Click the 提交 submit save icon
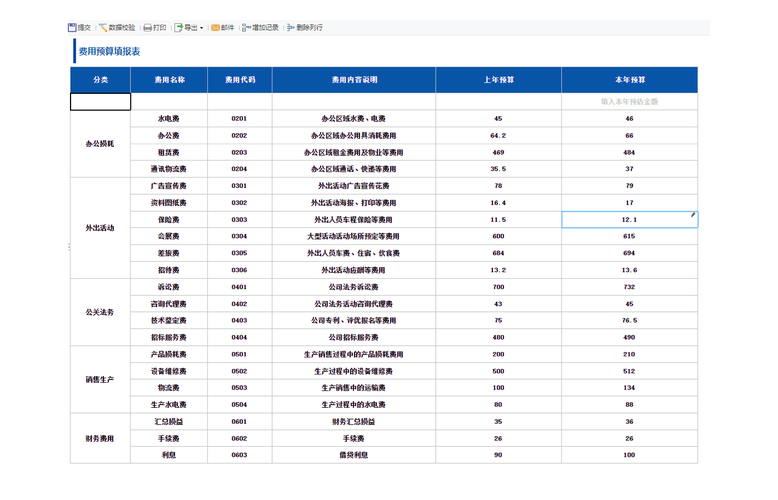 click(x=72, y=28)
